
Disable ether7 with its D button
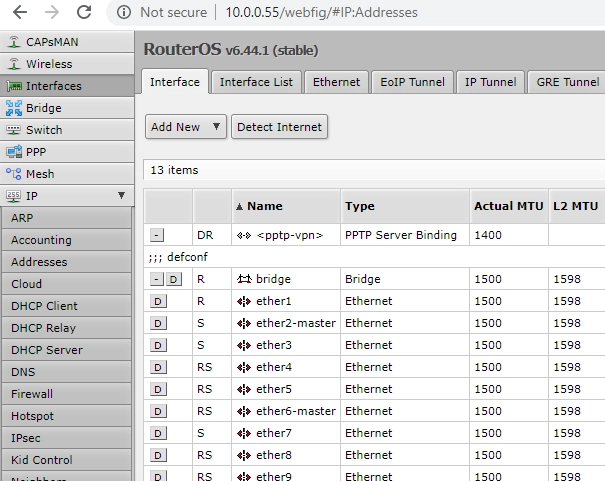[x=158, y=433]
